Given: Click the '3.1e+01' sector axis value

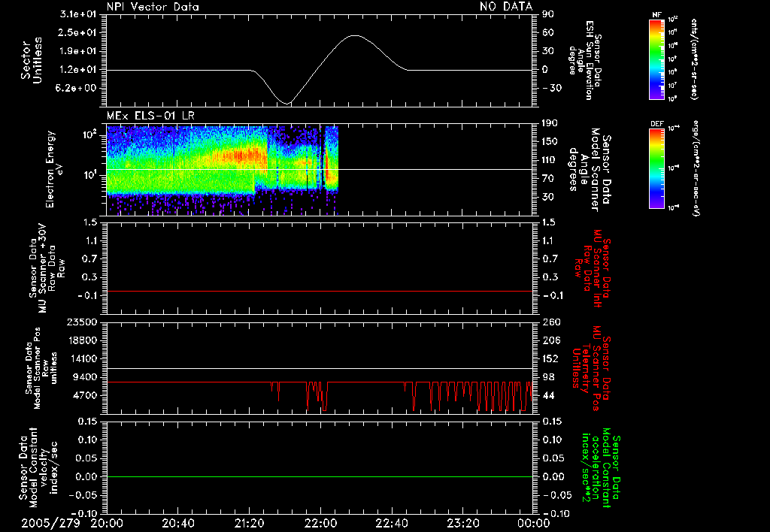Looking at the screenshot, I should click(79, 14).
